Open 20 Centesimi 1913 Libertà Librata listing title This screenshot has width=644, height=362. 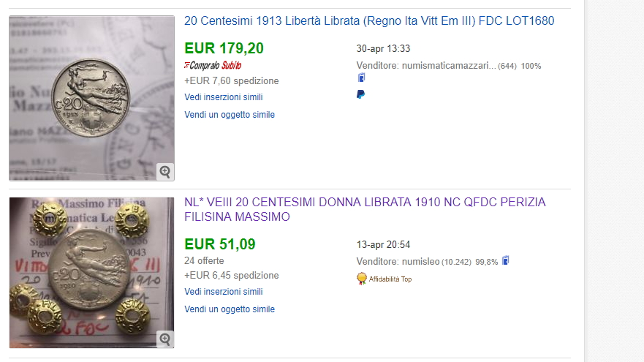(369, 20)
